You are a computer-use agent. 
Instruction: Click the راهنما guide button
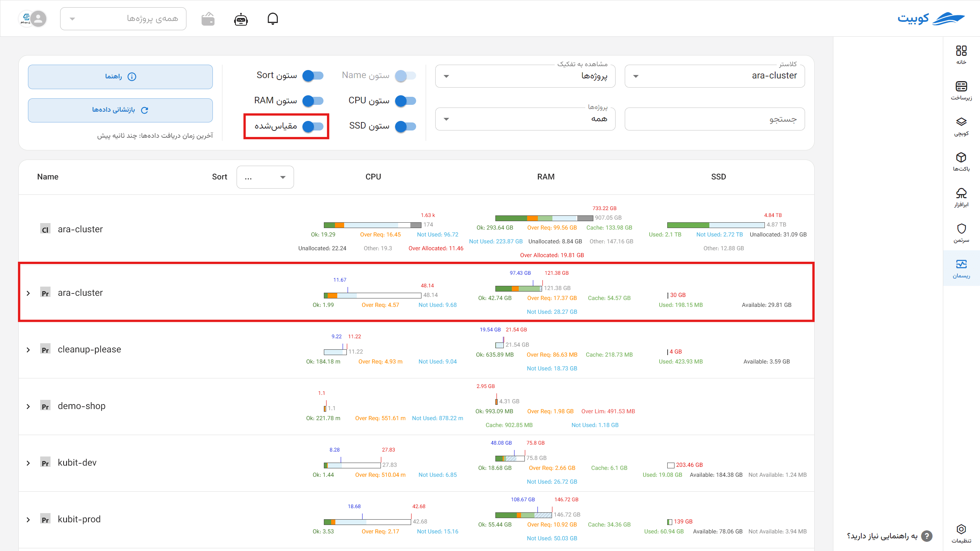pyautogui.click(x=120, y=77)
